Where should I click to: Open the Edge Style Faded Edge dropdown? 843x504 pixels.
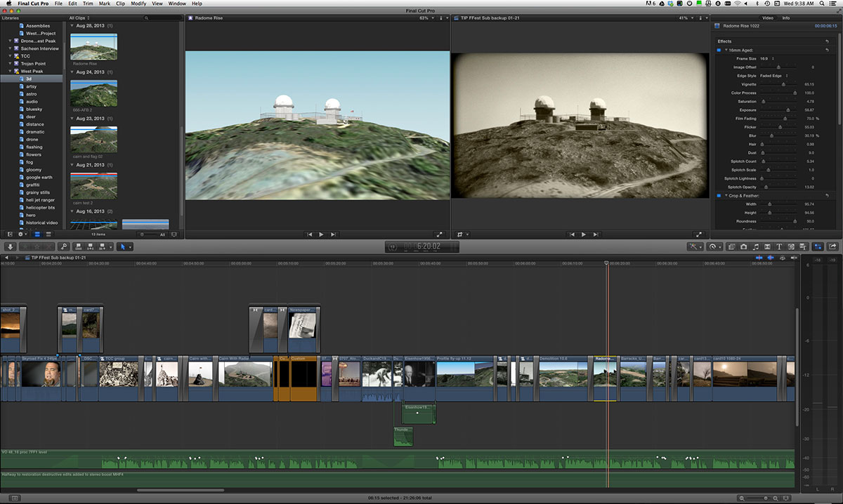pyautogui.click(x=774, y=76)
